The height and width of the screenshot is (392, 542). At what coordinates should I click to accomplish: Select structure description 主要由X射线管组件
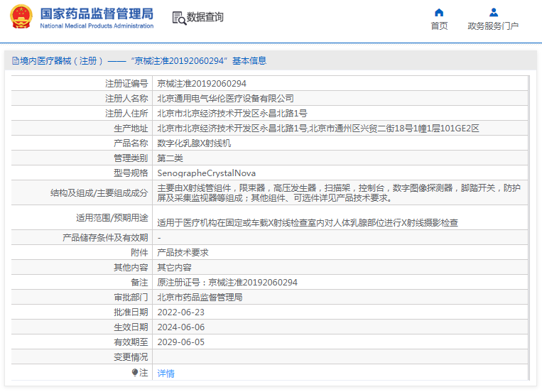click(339, 193)
